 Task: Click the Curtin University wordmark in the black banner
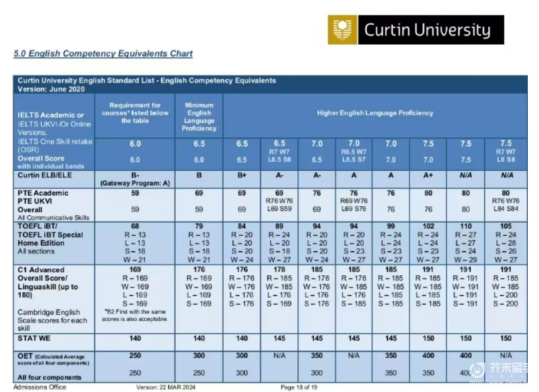(x=428, y=30)
